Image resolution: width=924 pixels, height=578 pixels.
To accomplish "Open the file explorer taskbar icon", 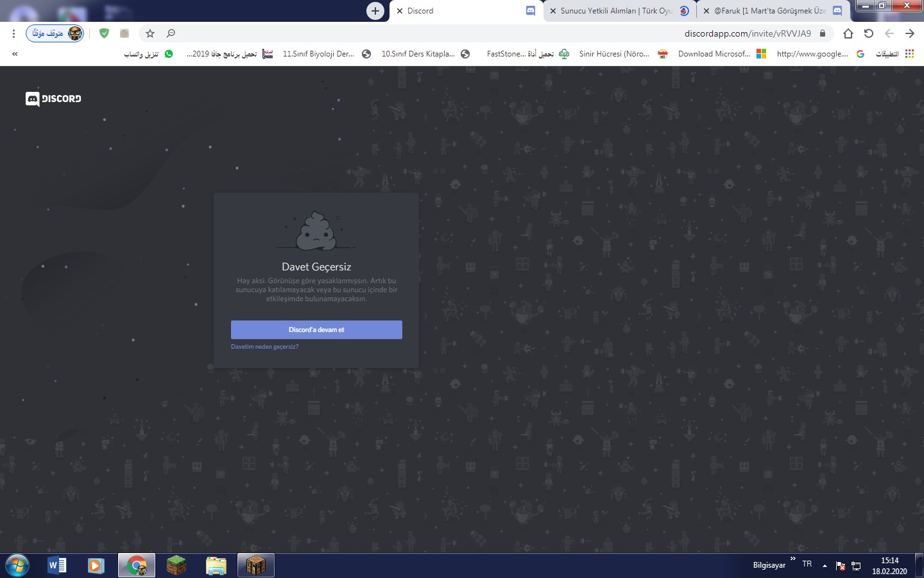I will coord(216,566).
